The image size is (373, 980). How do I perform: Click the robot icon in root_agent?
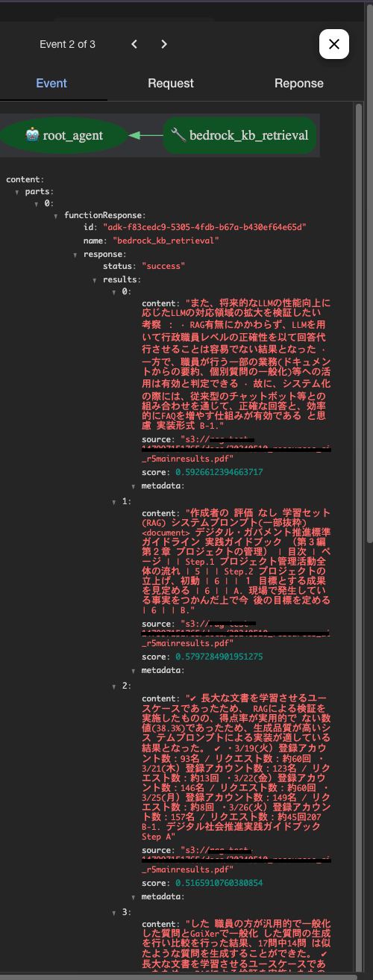click(33, 135)
